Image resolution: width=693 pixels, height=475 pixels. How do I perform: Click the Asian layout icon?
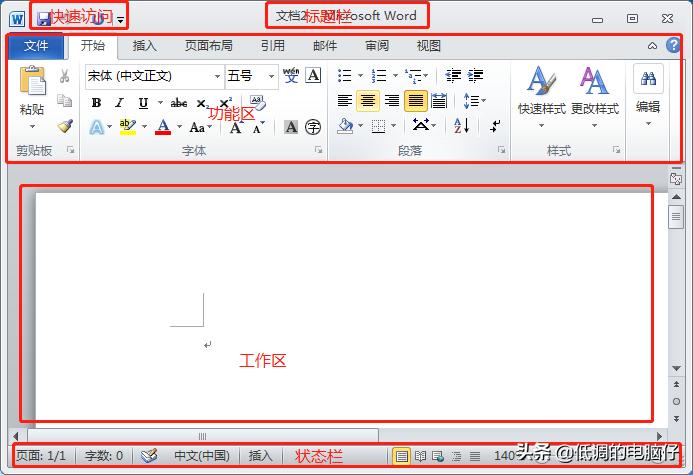pos(421,126)
